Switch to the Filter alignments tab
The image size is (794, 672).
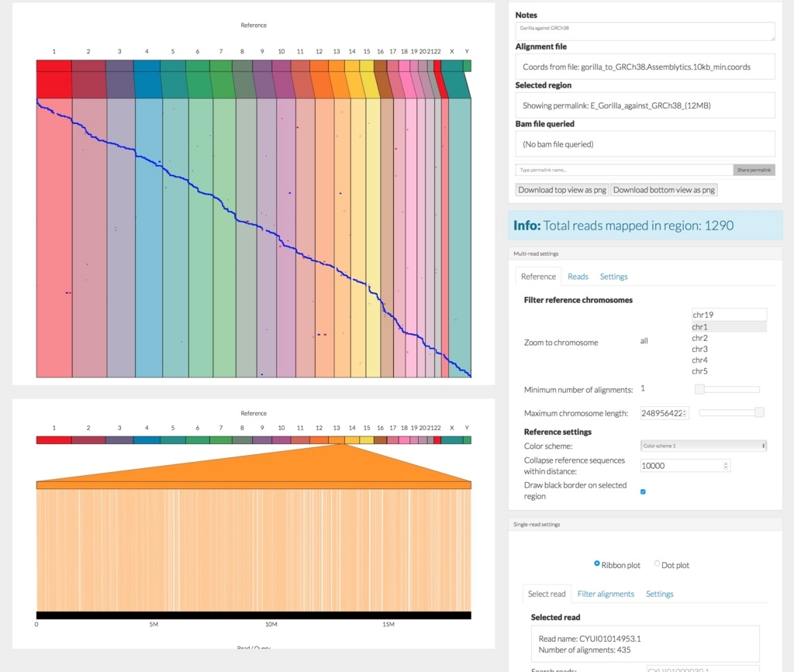coord(606,594)
